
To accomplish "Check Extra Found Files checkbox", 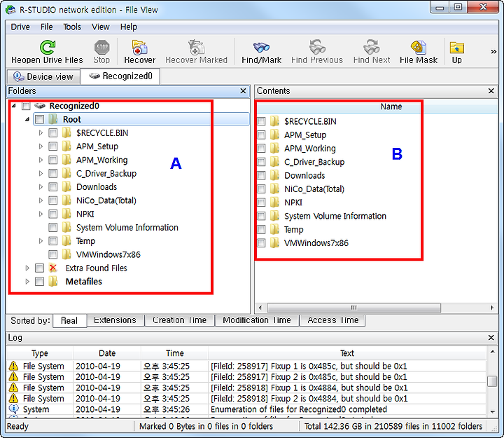I will coord(39,268).
